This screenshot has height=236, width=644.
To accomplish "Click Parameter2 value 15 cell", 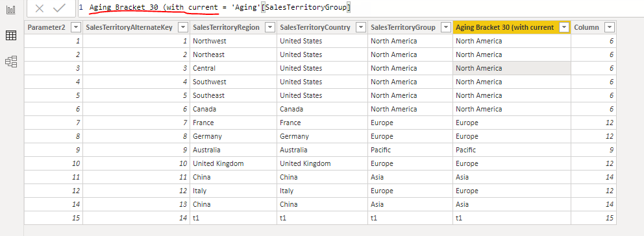I will (x=53, y=218).
